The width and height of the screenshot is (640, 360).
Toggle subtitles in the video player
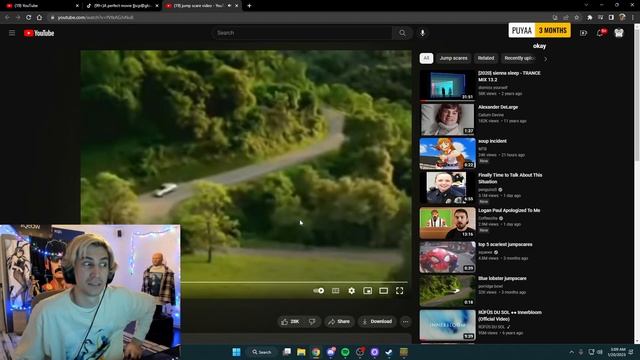point(336,291)
